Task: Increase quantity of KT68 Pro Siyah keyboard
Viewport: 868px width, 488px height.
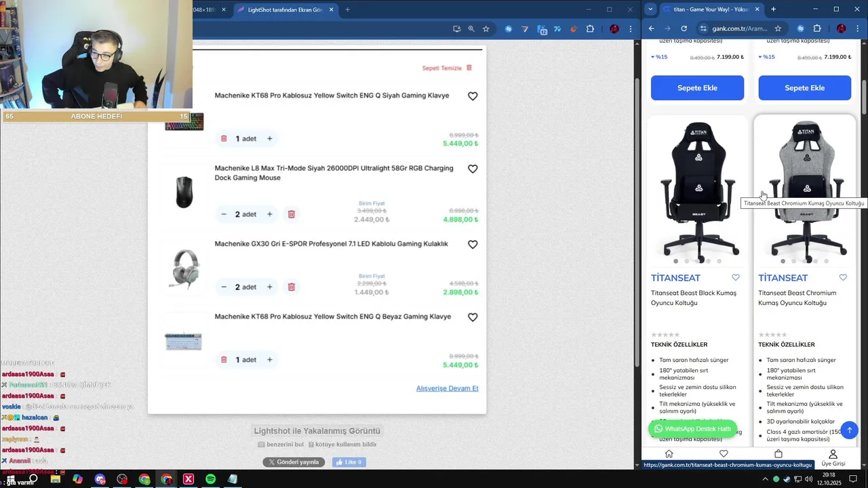Action: coord(269,138)
